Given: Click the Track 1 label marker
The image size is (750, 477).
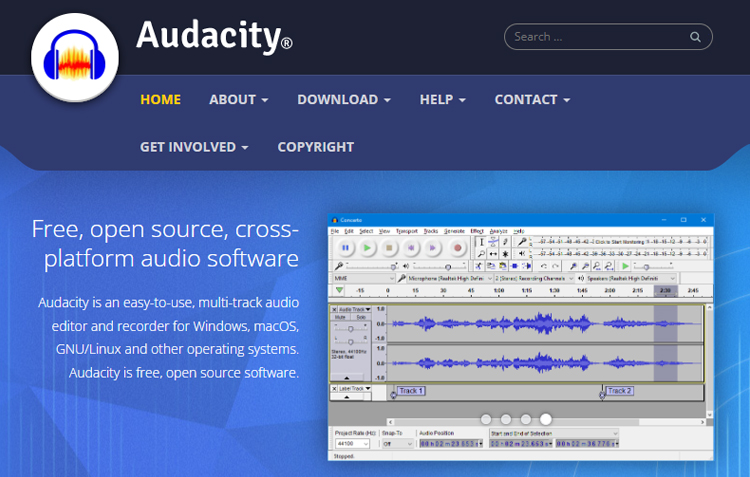Looking at the screenshot, I should click(x=411, y=391).
